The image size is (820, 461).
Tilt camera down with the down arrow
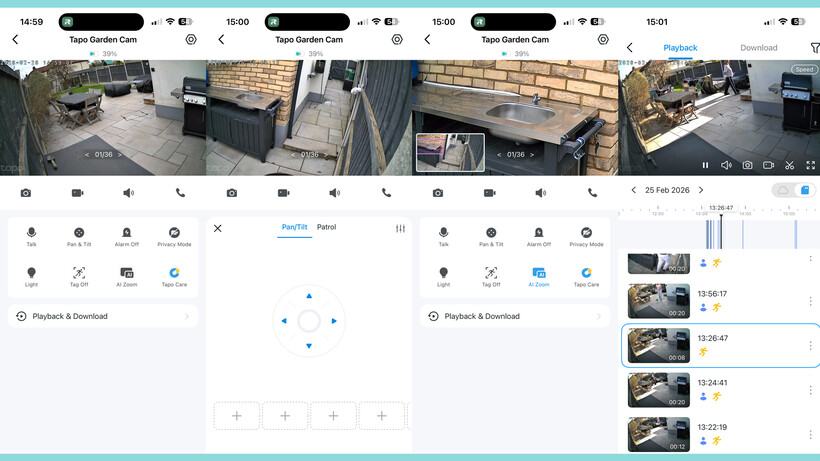(309, 346)
